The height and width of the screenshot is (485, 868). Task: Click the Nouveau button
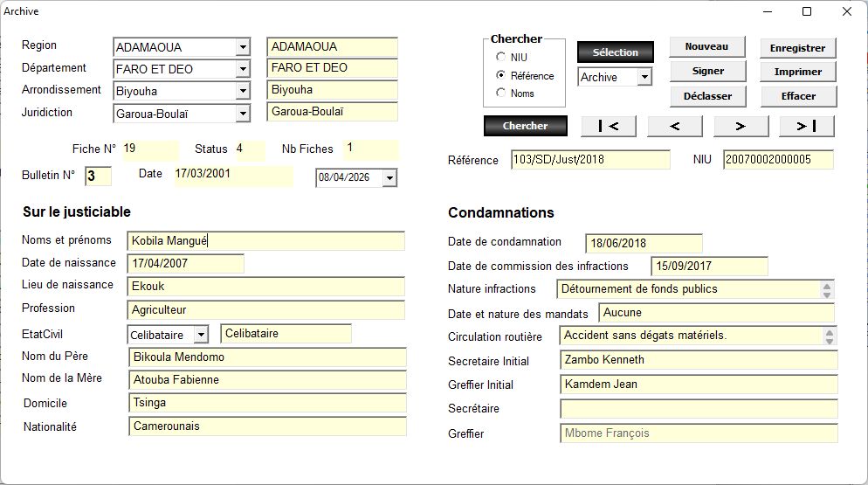pyautogui.click(x=706, y=46)
